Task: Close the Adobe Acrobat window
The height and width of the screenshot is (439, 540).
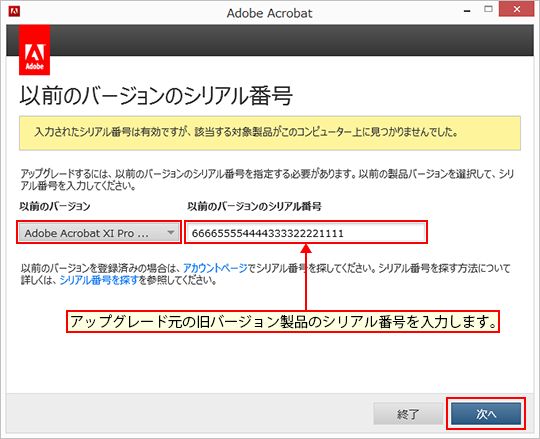Action: tap(516, 9)
